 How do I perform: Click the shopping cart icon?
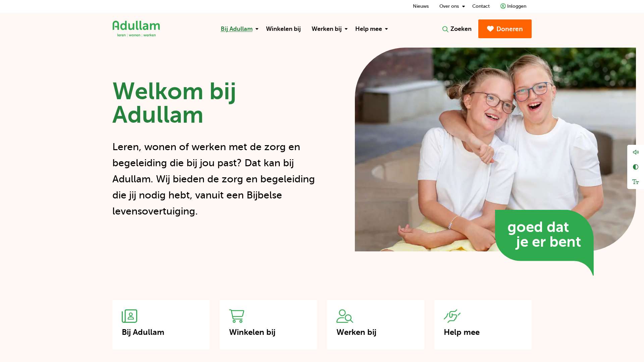[236, 316]
